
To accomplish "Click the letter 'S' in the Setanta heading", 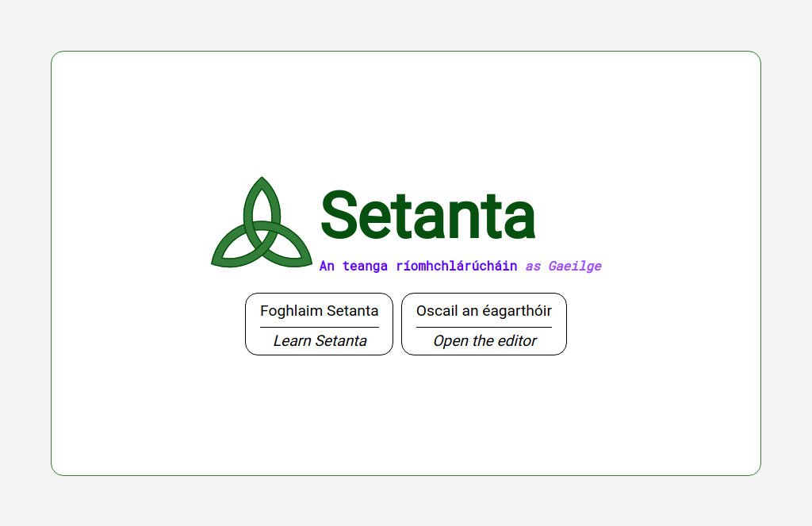I will tap(339, 215).
